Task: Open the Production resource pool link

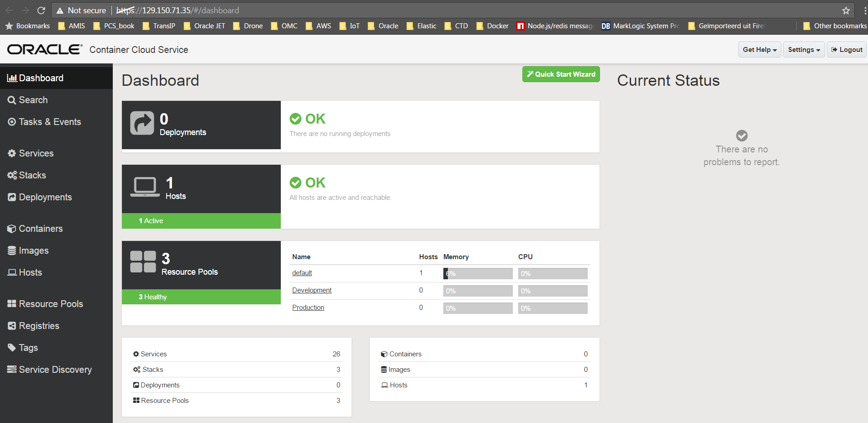Action: pos(308,308)
